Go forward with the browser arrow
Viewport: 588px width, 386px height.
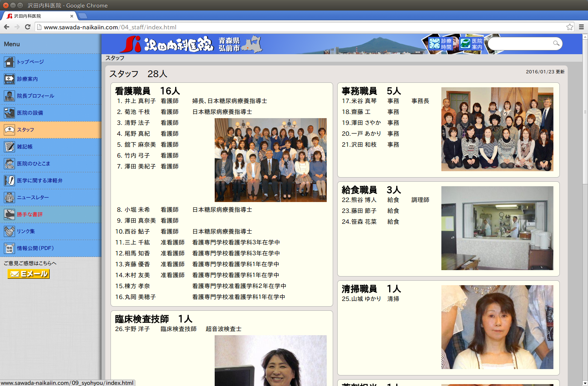pyautogui.click(x=17, y=27)
